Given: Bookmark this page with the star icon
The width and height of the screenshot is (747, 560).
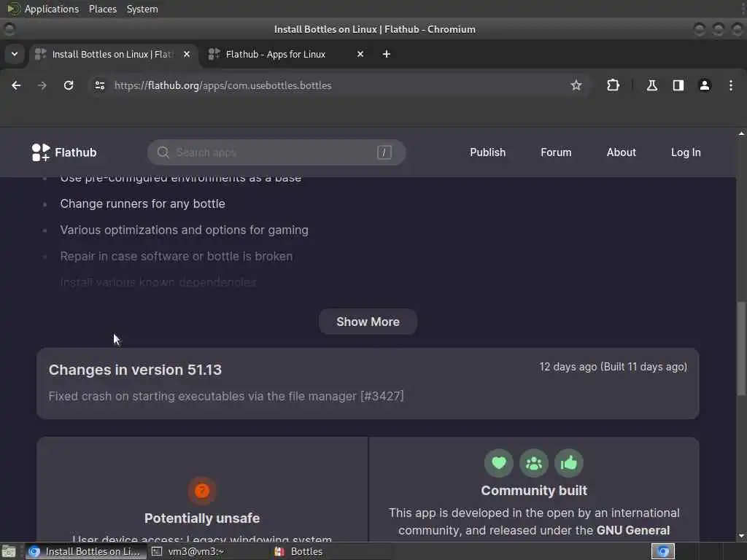Looking at the screenshot, I should coord(576,85).
